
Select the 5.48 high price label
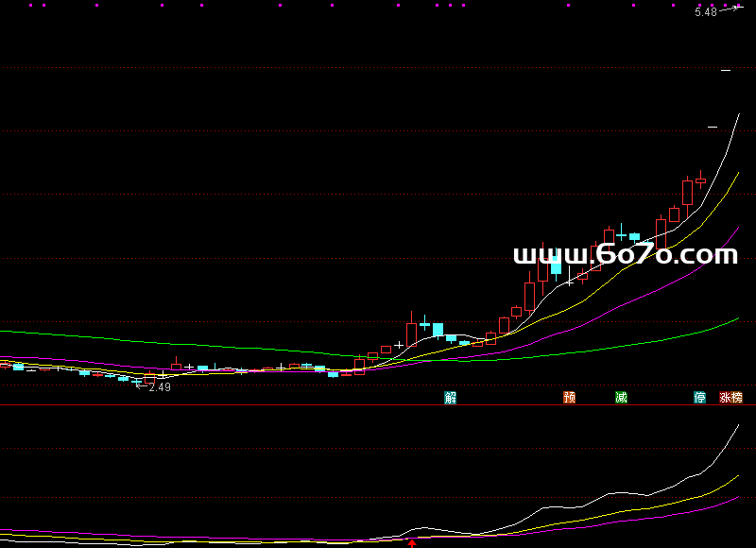pos(706,12)
